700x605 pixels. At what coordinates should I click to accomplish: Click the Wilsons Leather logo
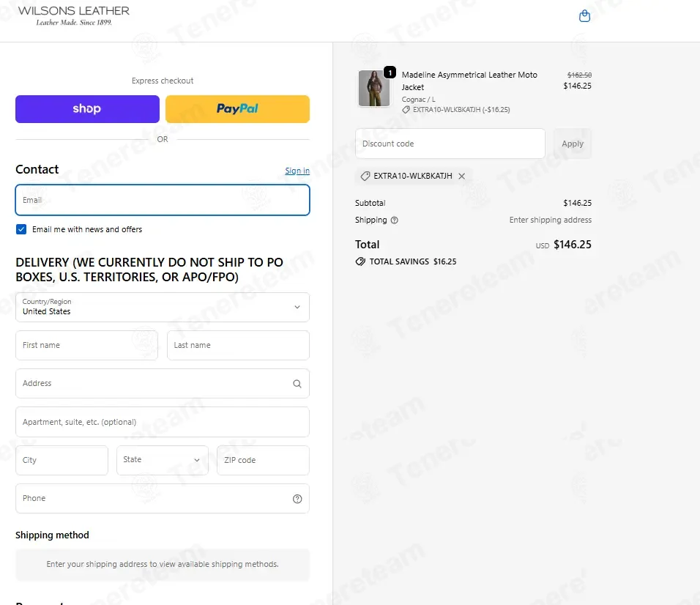tap(74, 15)
